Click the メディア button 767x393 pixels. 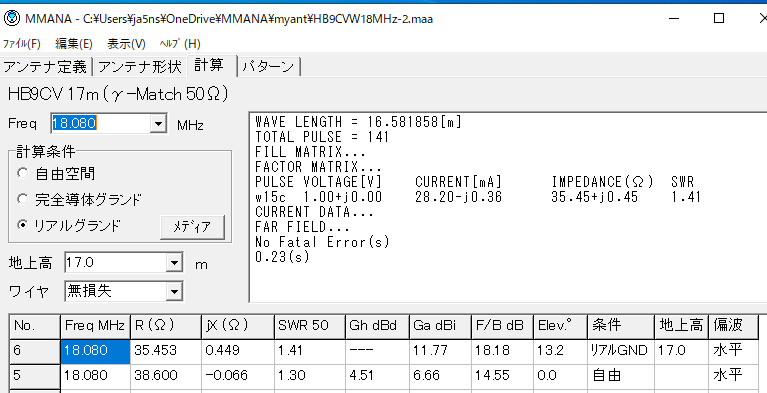[192, 227]
